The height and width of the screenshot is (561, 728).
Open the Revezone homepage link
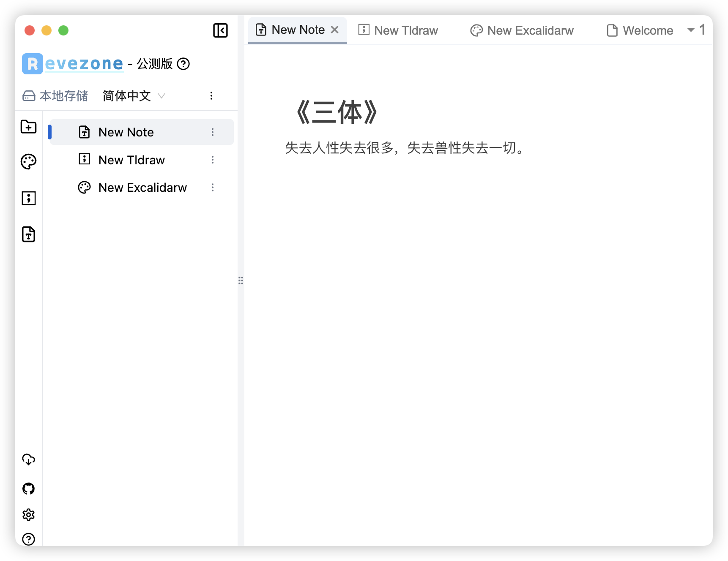tap(72, 63)
